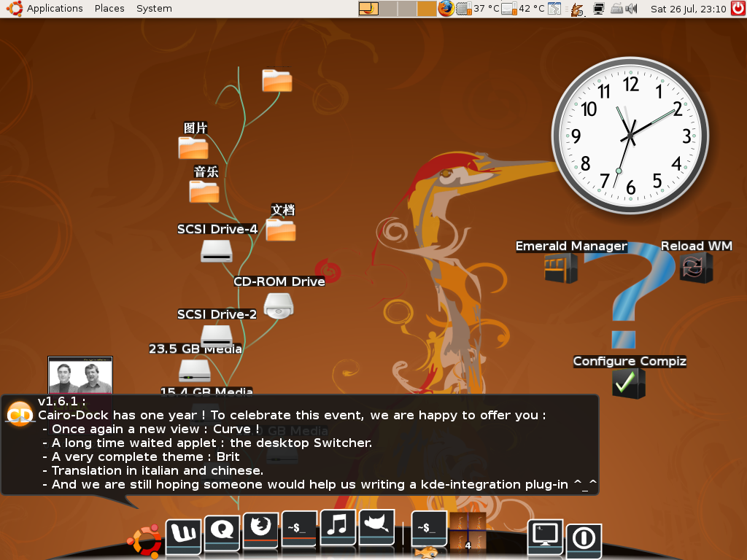
Task: Click the 42 °C temperature sensor applet
Action: pyautogui.click(x=522, y=9)
